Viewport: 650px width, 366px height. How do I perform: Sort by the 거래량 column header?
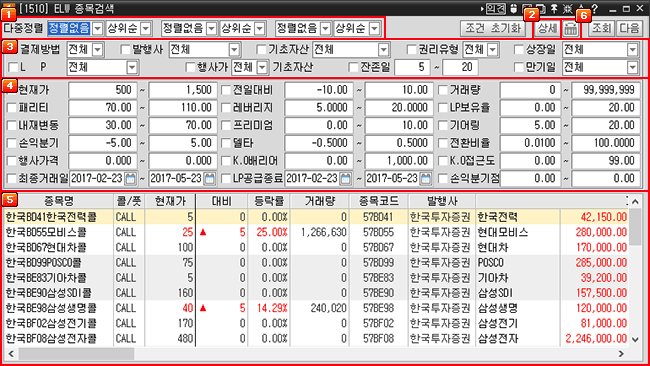(x=320, y=201)
